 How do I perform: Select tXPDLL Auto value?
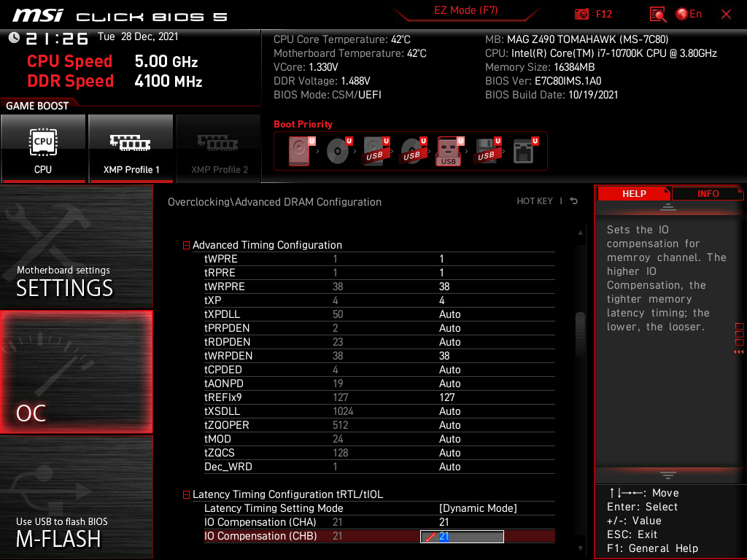(449, 314)
